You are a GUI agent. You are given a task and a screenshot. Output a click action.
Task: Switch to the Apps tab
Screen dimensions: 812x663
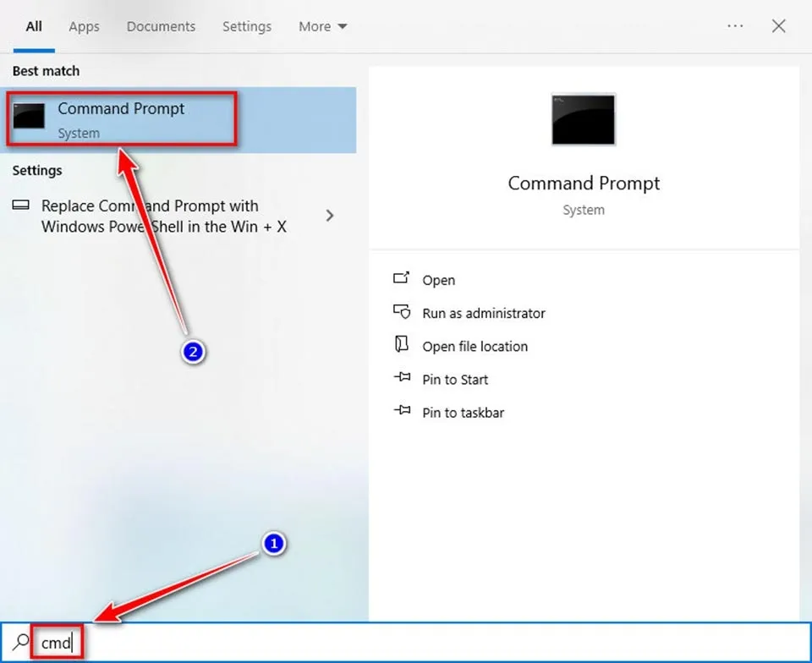click(x=84, y=26)
